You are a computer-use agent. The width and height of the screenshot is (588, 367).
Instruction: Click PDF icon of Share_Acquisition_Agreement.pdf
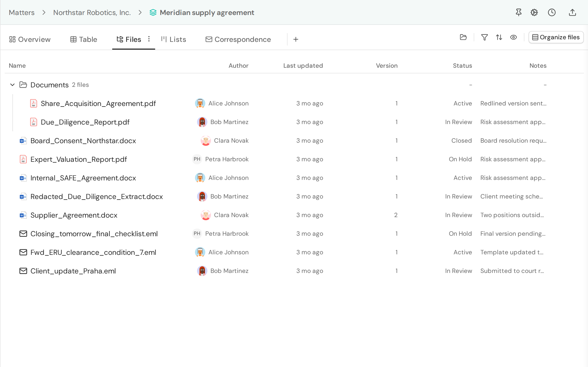[x=34, y=103]
